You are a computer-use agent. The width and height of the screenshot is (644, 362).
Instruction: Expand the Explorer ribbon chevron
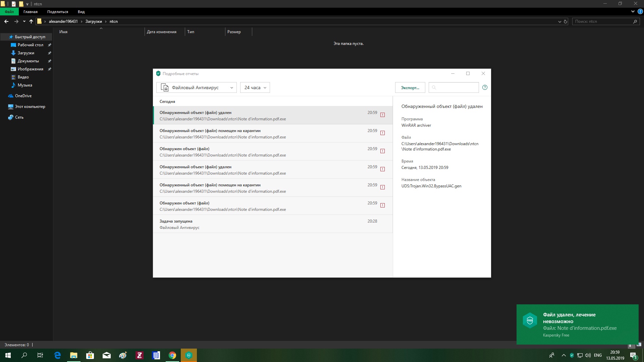coord(633,11)
